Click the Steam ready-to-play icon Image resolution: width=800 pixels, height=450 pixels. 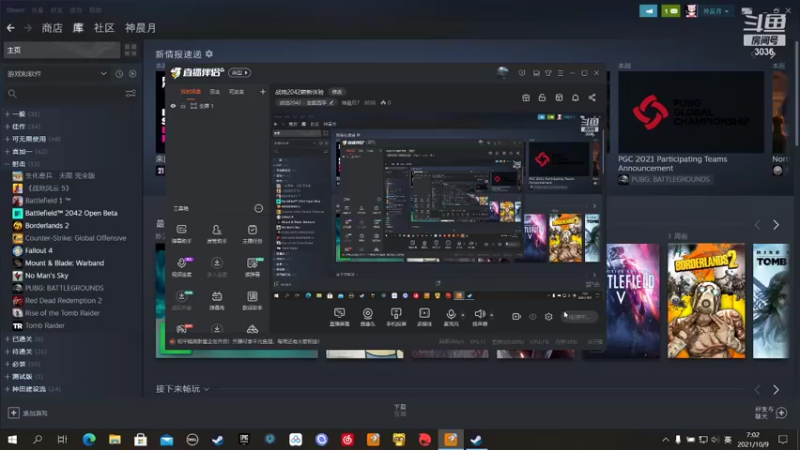click(x=133, y=74)
